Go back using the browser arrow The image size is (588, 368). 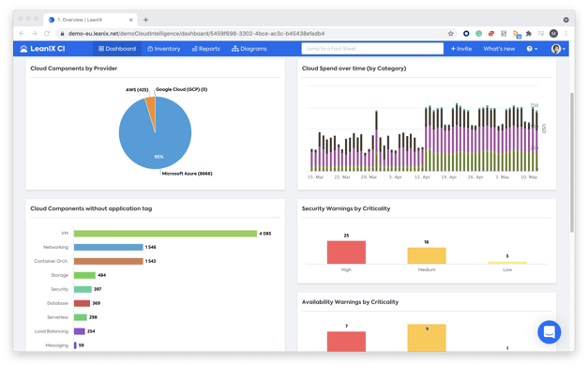point(22,34)
